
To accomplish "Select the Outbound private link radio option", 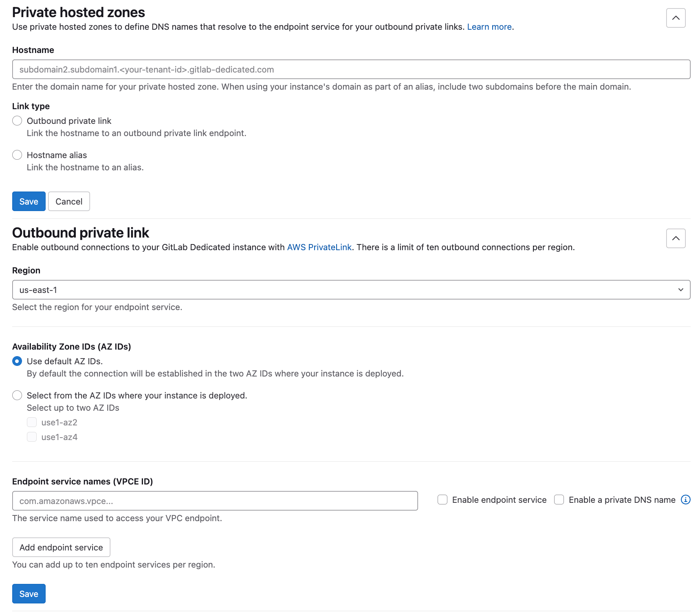I will point(17,121).
